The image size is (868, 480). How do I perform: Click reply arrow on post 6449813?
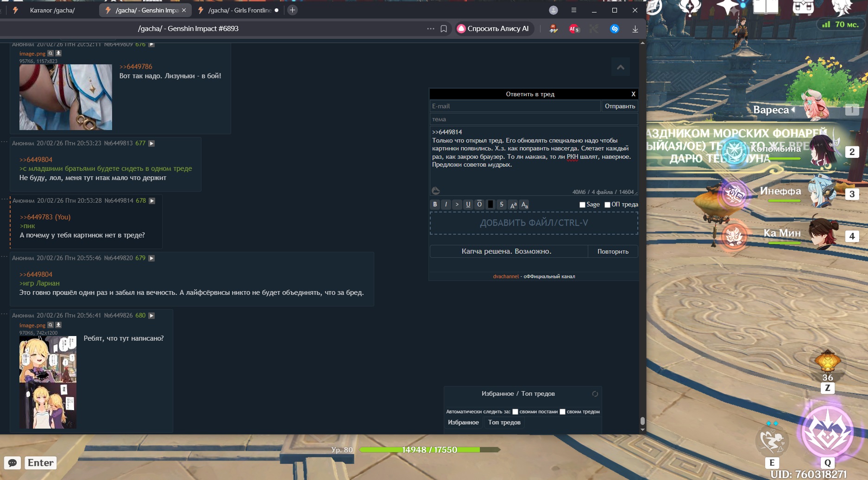pos(151,143)
